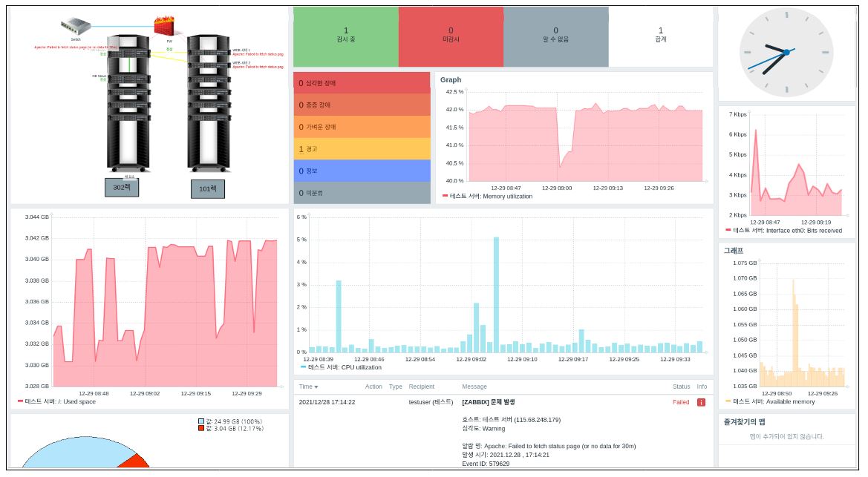The image size is (868, 477).
Task: Click the 2021/12/28 17:14:22 timestamp
Action: (x=327, y=402)
